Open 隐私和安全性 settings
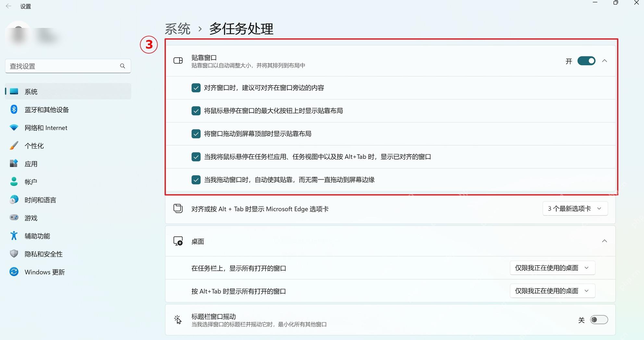The height and width of the screenshot is (340, 644). 68,254
